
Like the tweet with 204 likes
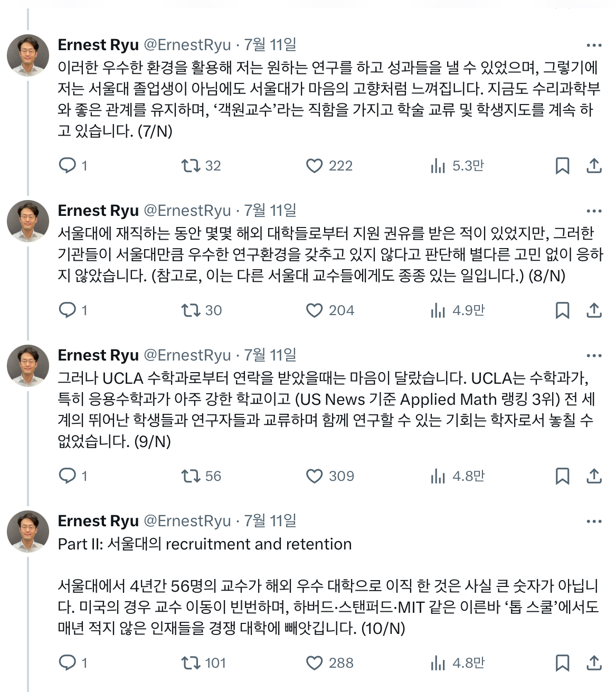pos(315,310)
